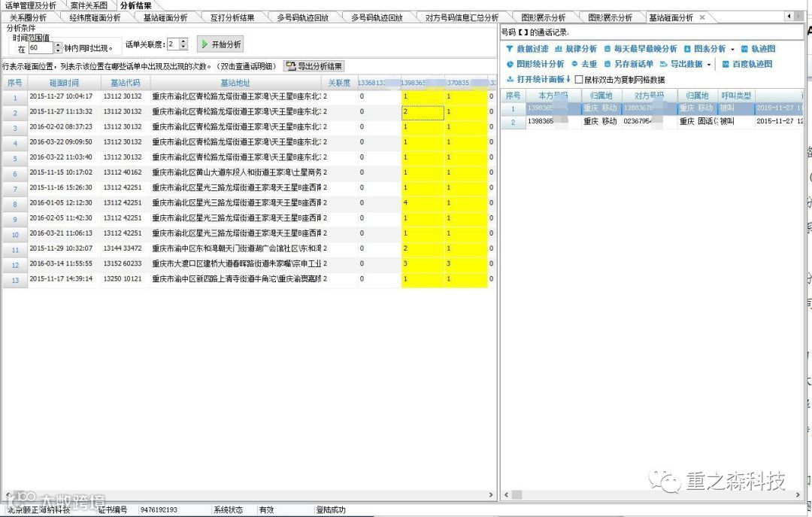Run the 规律分析 pattern analysis

click(x=576, y=49)
